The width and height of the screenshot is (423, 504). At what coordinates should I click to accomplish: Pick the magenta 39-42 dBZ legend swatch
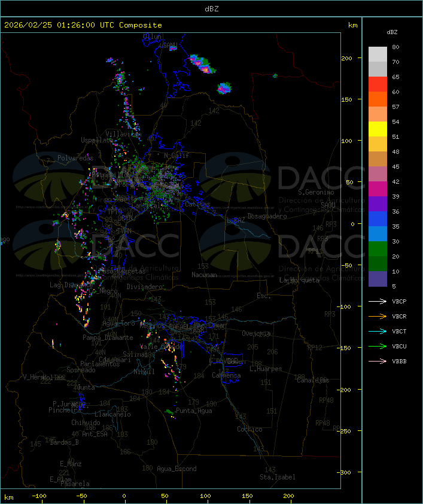378,189
